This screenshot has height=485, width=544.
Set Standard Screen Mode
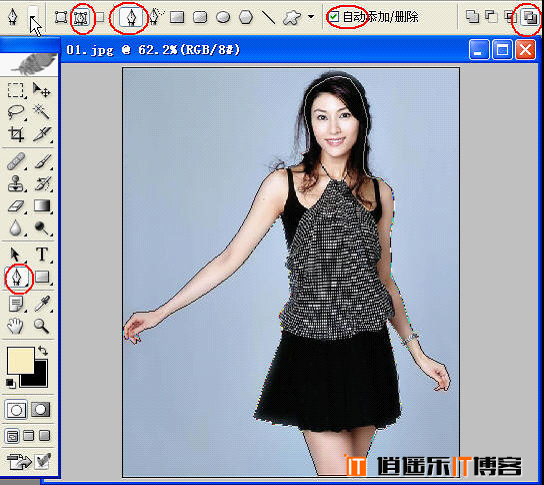[x=12, y=436]
